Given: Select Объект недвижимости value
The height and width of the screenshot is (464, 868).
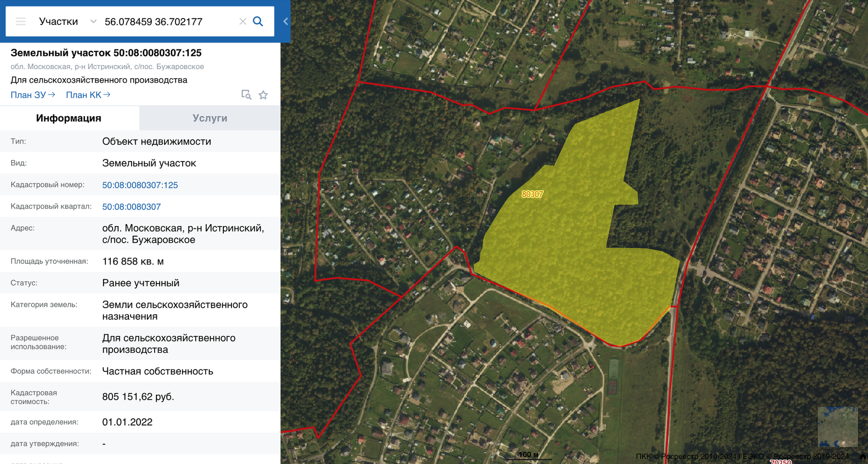Looking at the screenshot, I should click(x=157, y=142).
